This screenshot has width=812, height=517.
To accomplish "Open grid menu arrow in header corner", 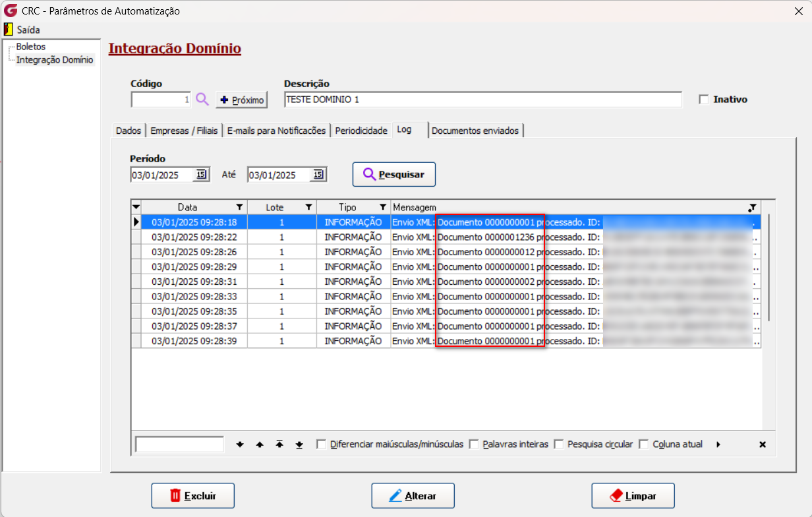I will tap(136, 207).
